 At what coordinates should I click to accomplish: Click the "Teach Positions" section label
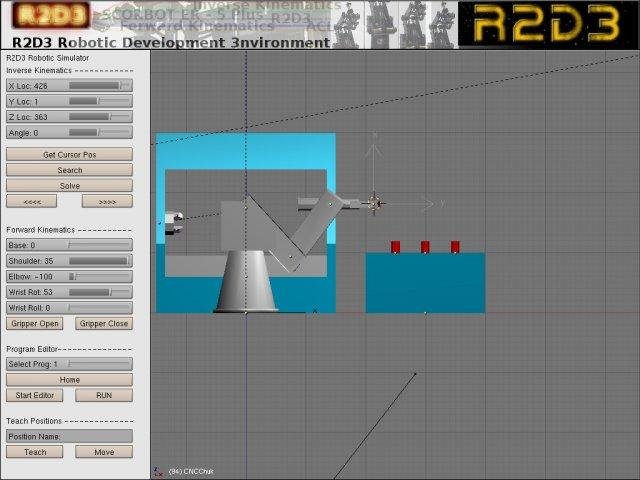coord(34,421)
